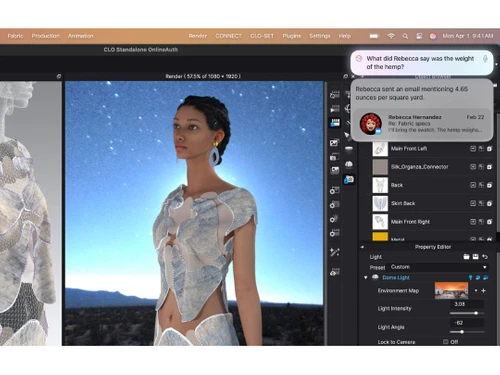This screenshot has height=375, width=500.
Task: Click the minus-box icon in Main Front Right row
Action: click(473, 222)
